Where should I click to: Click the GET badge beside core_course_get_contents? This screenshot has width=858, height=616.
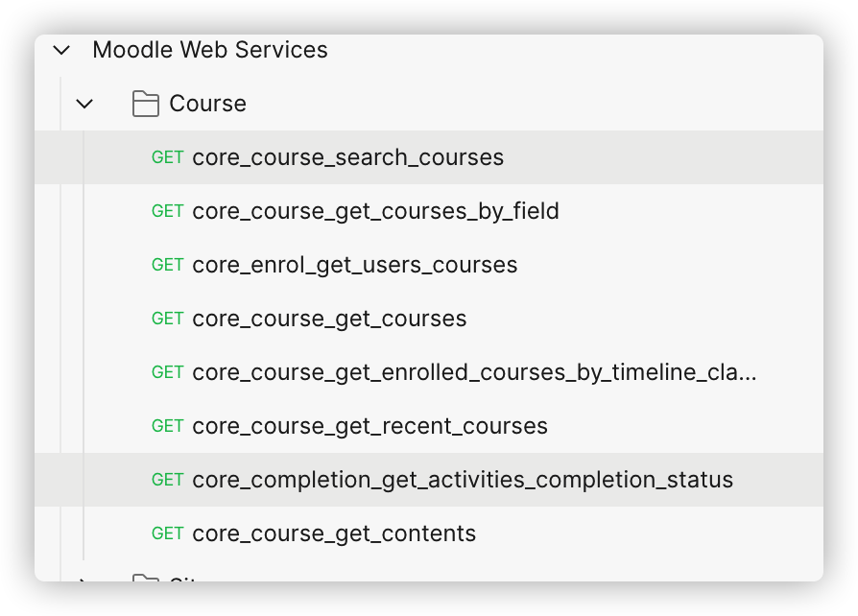click(x=167, y=533)
